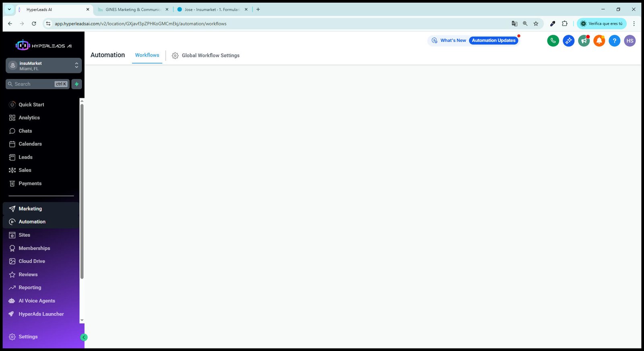Viewport: 644px width, 351px height.
Task: Click the blue question mark help icon
Action: [x=614, y=41]
